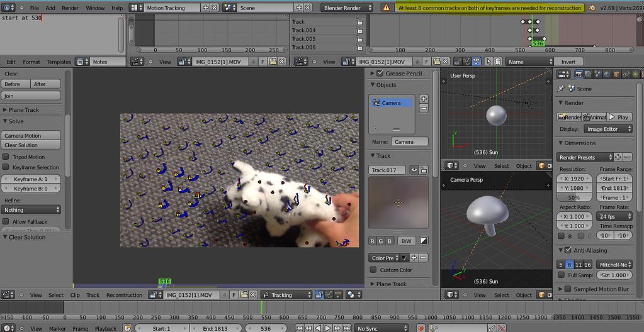Image resolution: width=644 pixels, height=332 pixels.
Task: Pin the properties context with pushpin icon
Action: point(561,89)
